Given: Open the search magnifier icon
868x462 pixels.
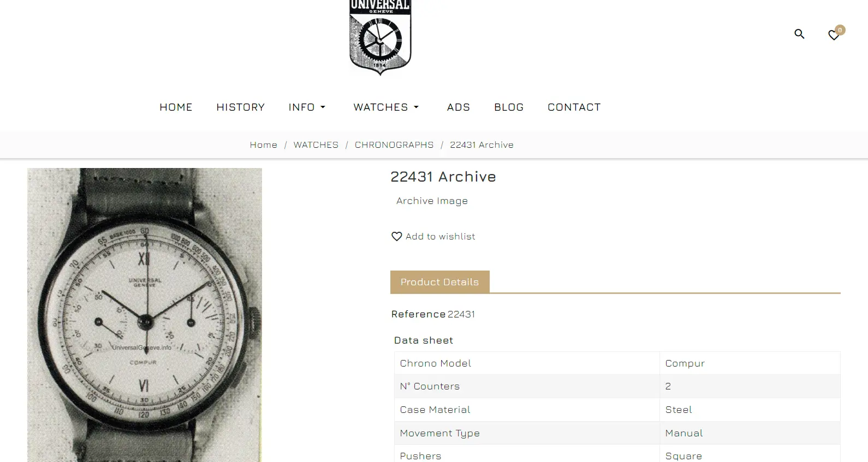Looking at the screenshot, I should (799, 34).
